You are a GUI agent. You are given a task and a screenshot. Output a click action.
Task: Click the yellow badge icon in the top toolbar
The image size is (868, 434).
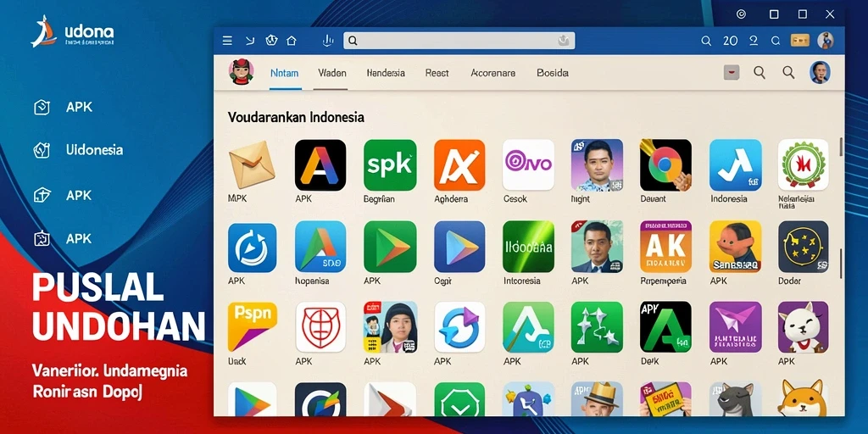(x=800, y=41)
